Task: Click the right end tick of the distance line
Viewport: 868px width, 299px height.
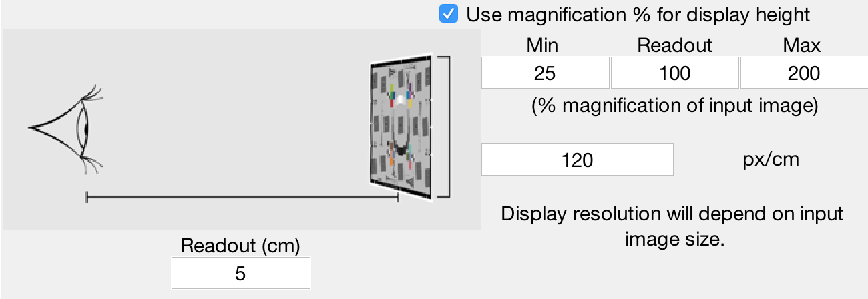Action: click(x=399, y=197)
